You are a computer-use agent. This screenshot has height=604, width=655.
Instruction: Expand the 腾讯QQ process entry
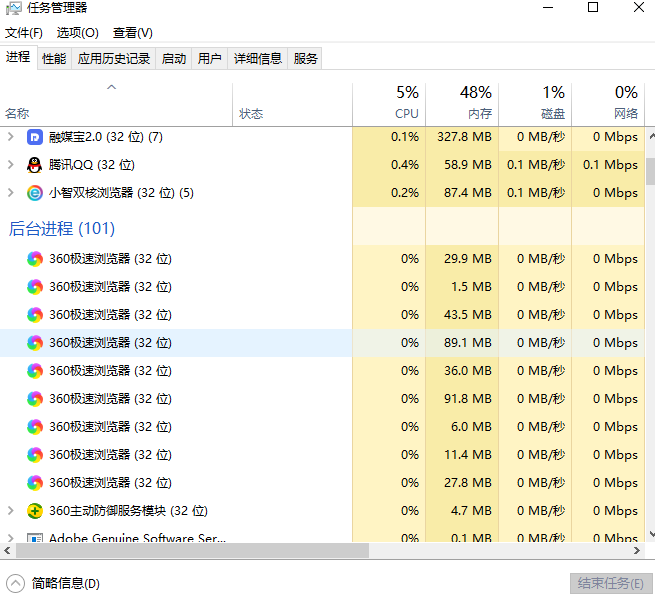click(11, 165)
